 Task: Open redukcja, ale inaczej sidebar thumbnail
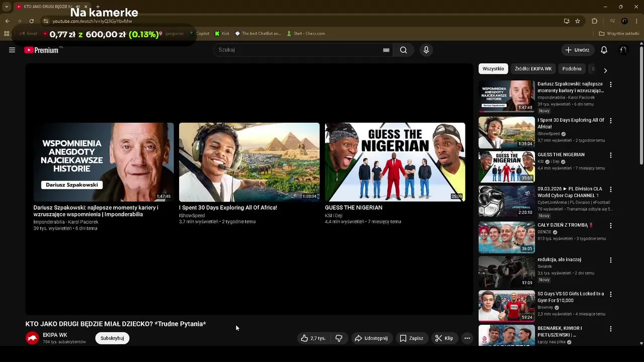tap(507, 271)
